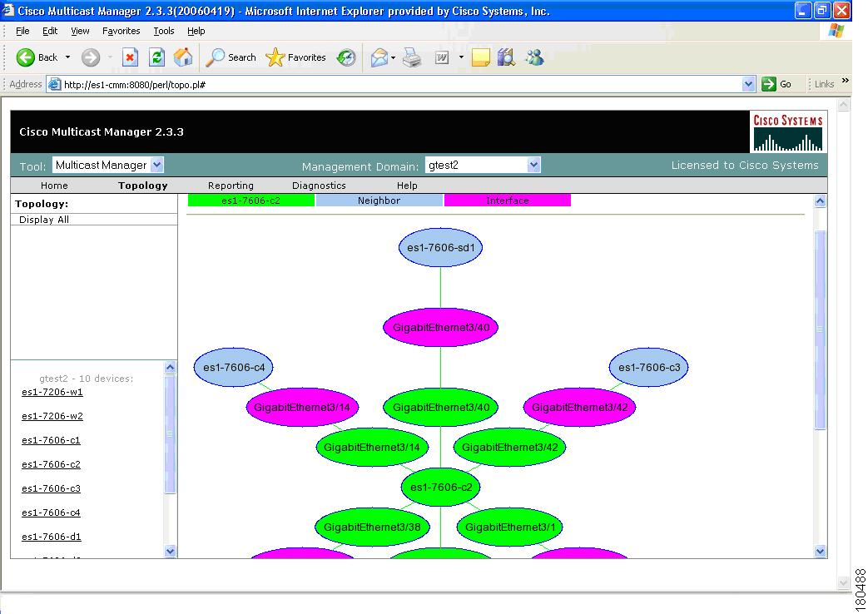Image resolution: width=868 pixels, height=614 pixels.
Task: Click the Cisco Systems logo
Action: click(x=788, y=131)
